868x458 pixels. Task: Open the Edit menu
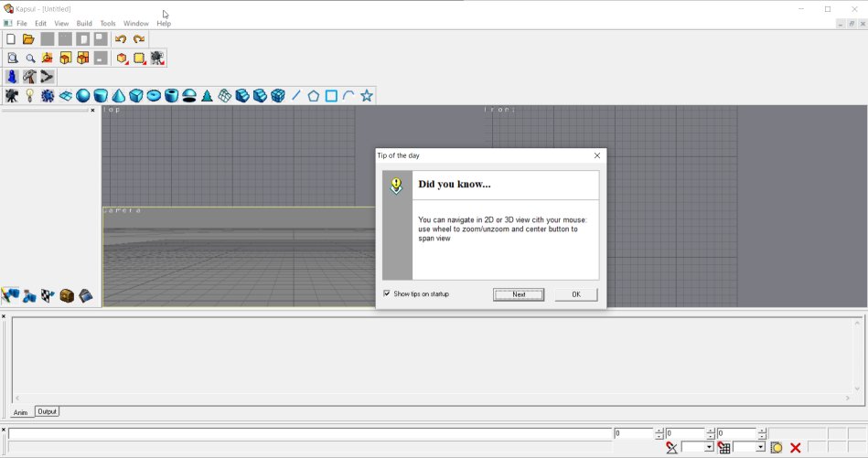[x=40, y=23]
